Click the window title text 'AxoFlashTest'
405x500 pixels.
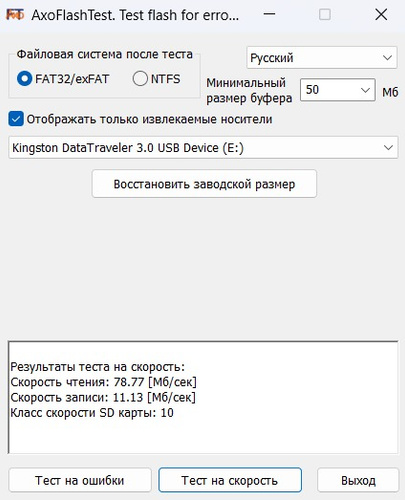click(73, 15)
